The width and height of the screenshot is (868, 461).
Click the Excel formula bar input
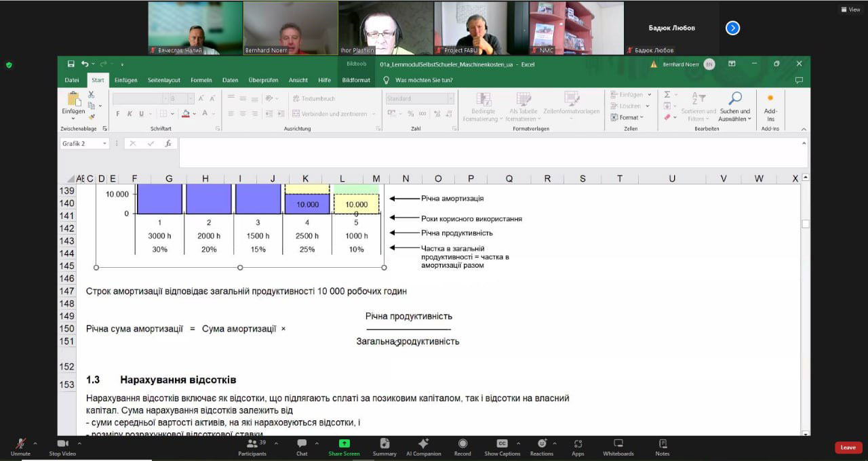[493, 153]
